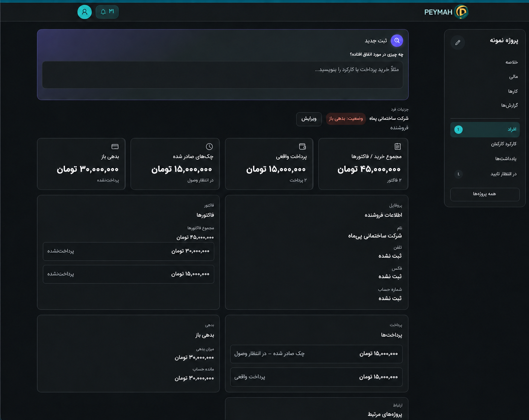Click the ۳۰,۰۰۰,۰۰۰ تومان value under میزان بدهی

[x=194, y=358]
